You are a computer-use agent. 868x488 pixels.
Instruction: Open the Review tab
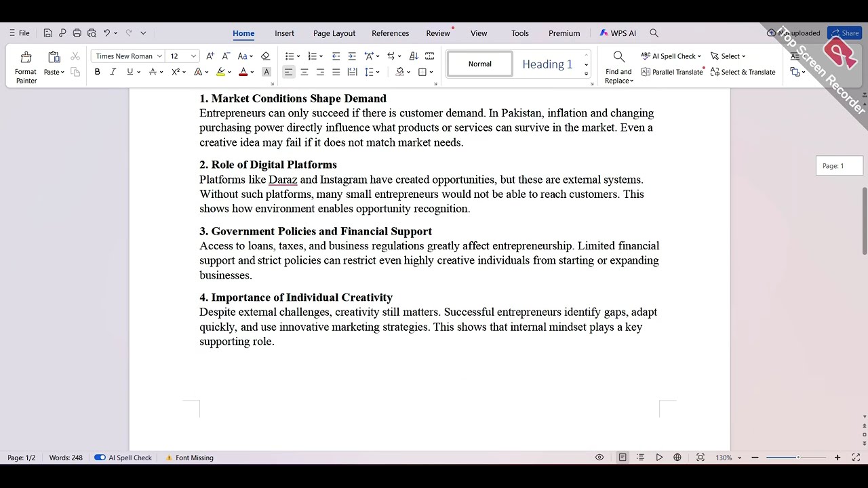[438, 33]
